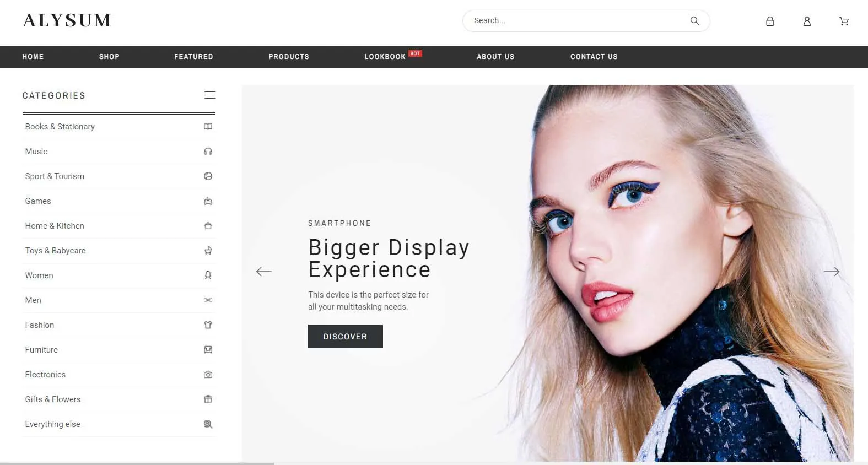The height and width of the screenshot is (465, 868).
Task: Click the book icon beside Books & Stationary
Action: click(208, 127)
